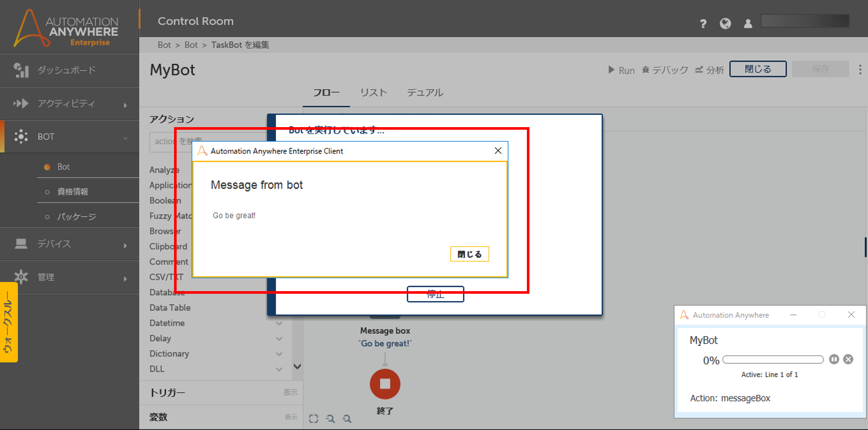The height and width of the screenshot is (430, 868).
Task: Click the fit-to-screen flow icon
Action: coord(313,419)
